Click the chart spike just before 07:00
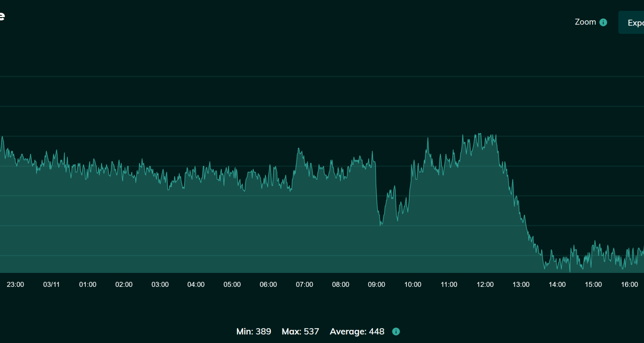Viewport: 644px width, 343px height. (x=299, y=149)
